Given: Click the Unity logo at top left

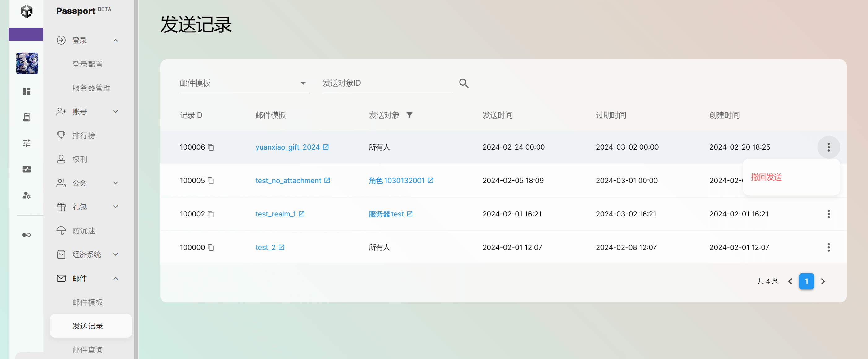Looking at the screenshot, I should pyautogui.click(x=27, y=11).
